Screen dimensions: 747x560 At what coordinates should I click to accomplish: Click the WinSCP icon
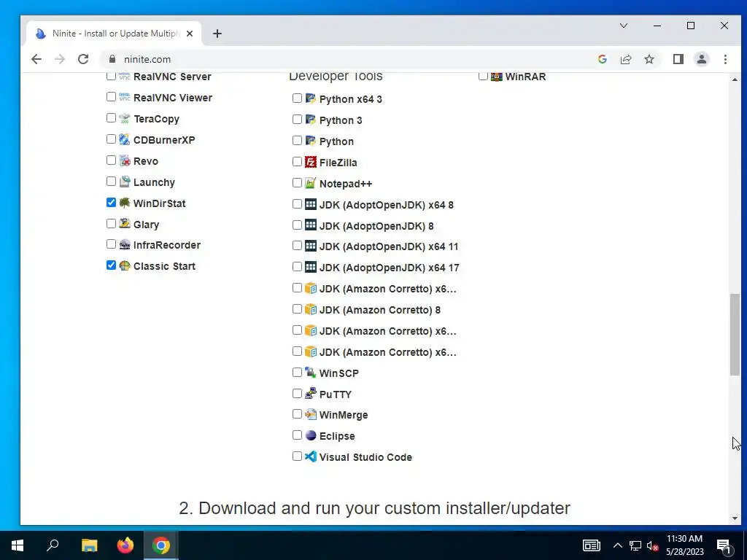(311, 373)
